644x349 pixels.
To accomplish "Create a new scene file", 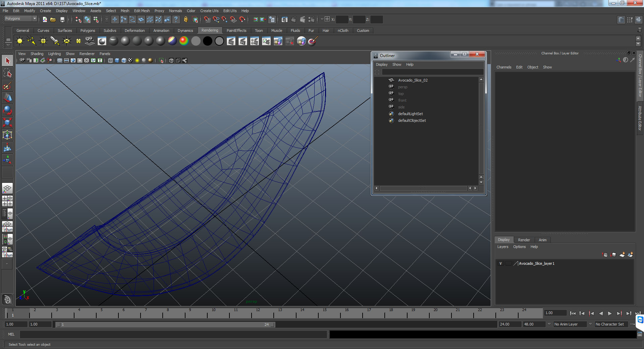I will 45,19.
